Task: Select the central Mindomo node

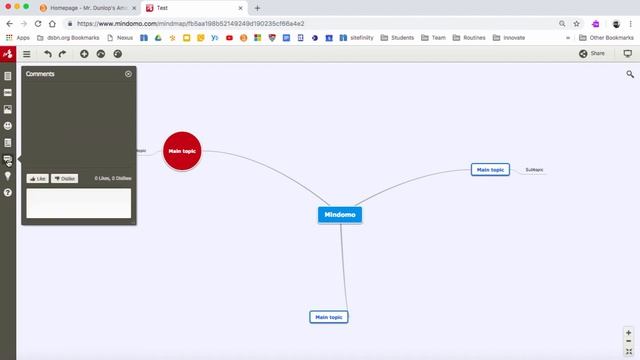Action: coord(340,215)
